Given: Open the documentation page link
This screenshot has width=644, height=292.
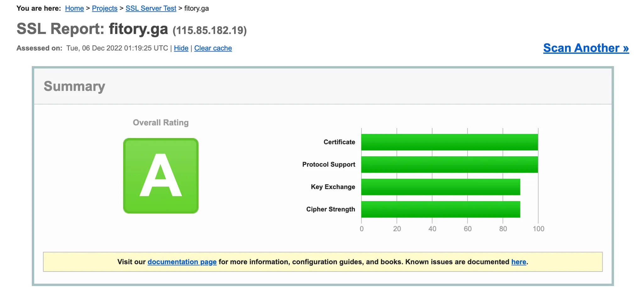Looking at the screenshot, I should click(182, 262).
